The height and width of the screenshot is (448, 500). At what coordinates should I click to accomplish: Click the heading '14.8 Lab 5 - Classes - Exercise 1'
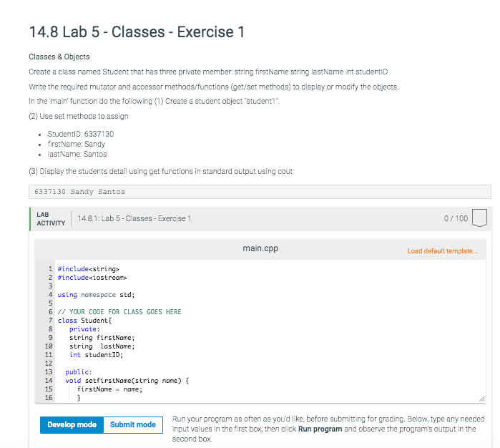(137, 32)
